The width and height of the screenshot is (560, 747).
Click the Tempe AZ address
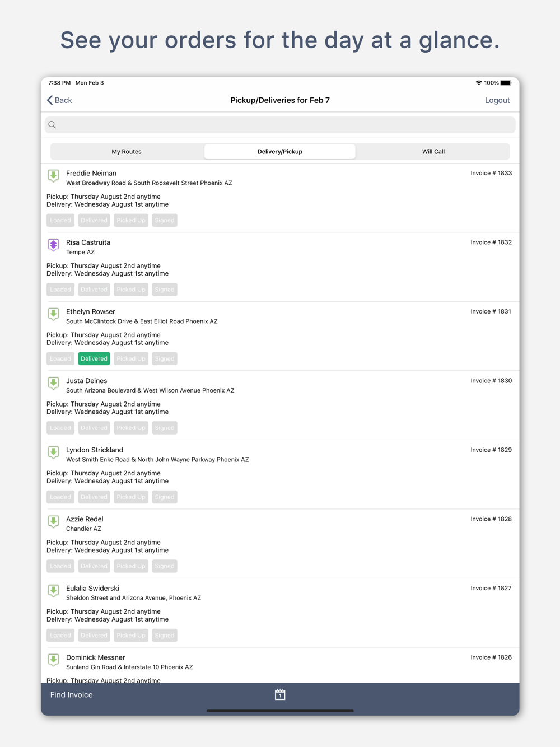click(80, 253)
